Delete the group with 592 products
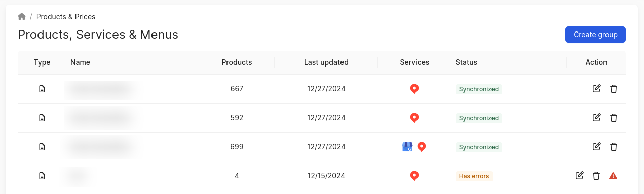This screenshot has height=194, width=644. (x=614, y=118)
